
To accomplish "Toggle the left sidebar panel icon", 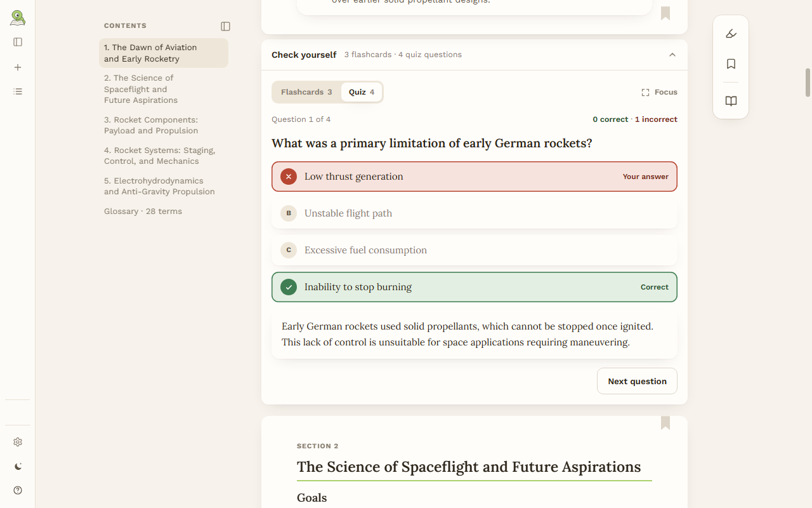I will 18,42.
